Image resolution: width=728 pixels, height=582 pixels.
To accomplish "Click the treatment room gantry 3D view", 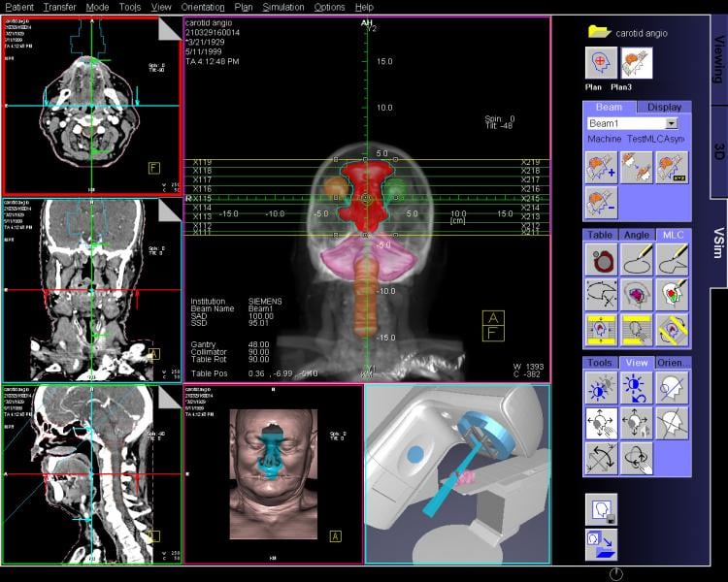I will (x=456, y=473).
